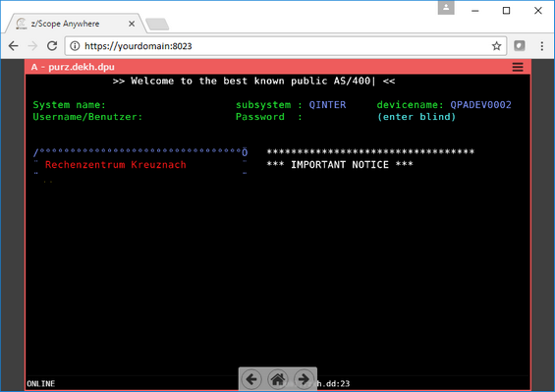Click terminal navigation right arrow button
Viewport: 555px width, 392px height.
coord(304,379)
